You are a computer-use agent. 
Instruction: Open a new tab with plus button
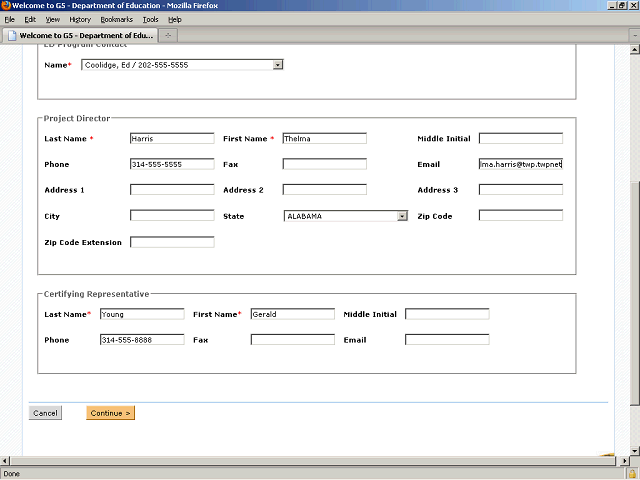[x=168, y=36]
